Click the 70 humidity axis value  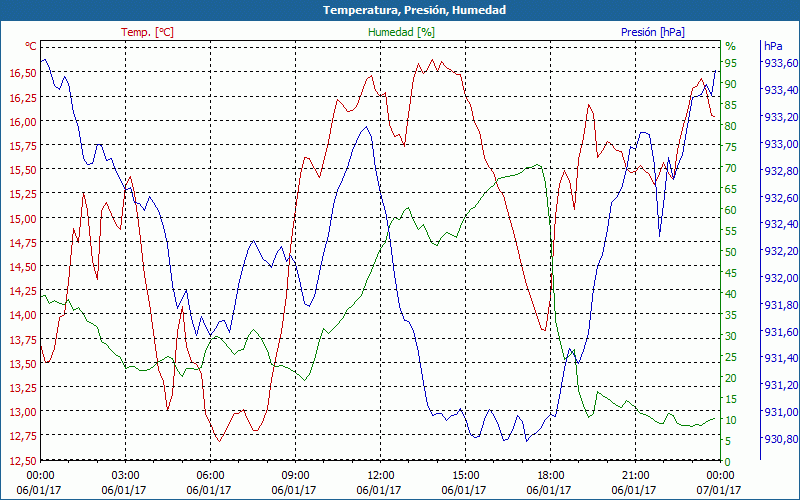pos(731,168)
